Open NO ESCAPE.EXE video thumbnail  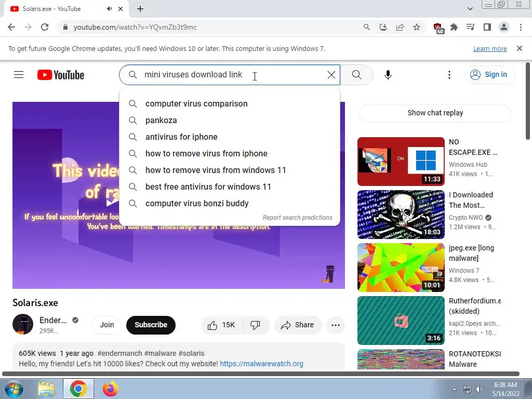click(401, 162)
